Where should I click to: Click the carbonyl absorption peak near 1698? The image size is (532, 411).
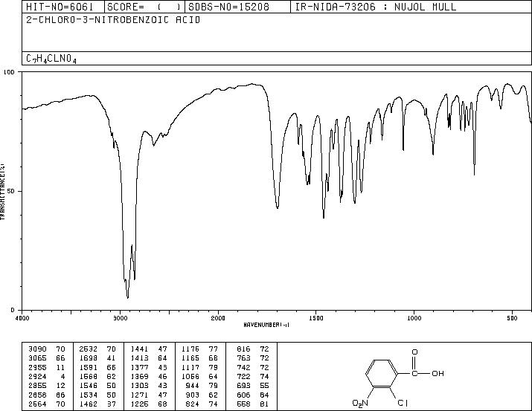point(278,207)
